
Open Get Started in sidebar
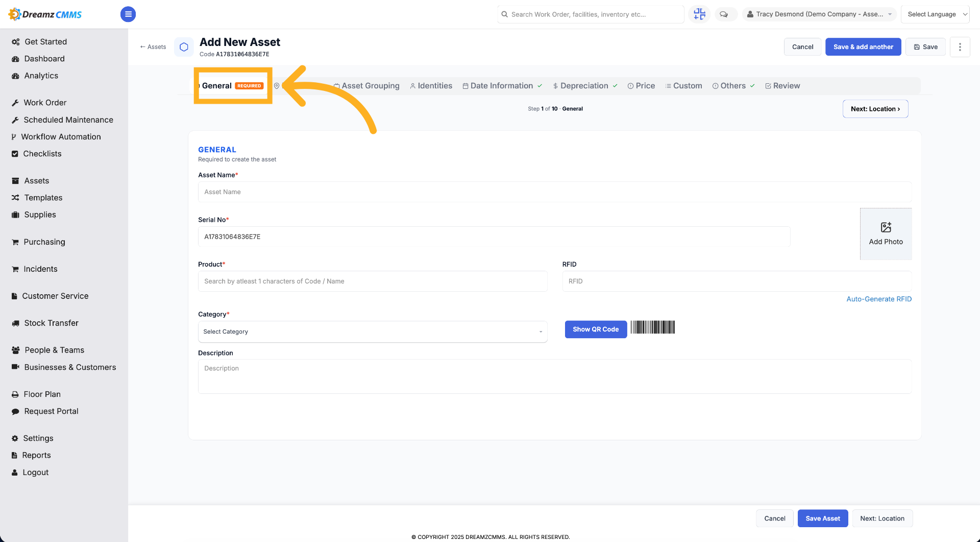(45, 42)
